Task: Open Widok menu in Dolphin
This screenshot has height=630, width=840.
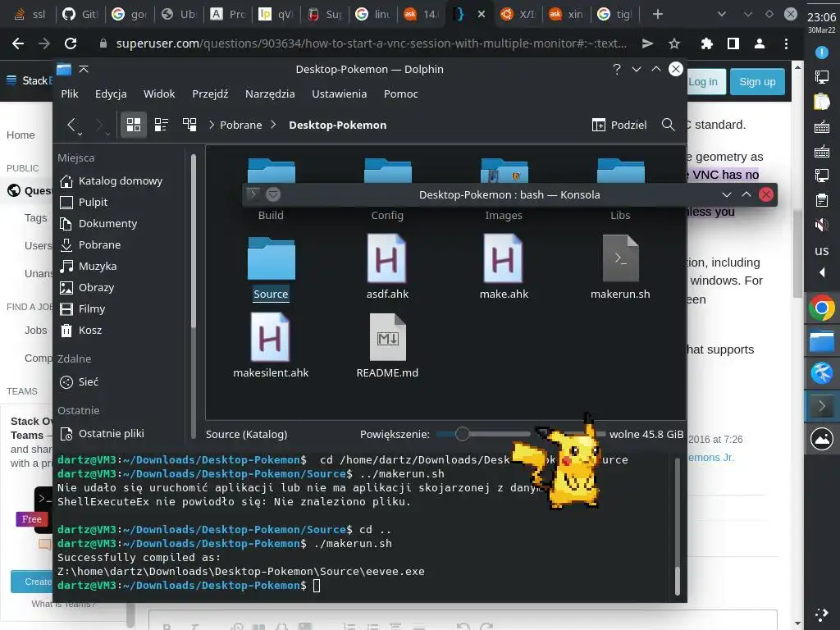Action: (159, 94)
